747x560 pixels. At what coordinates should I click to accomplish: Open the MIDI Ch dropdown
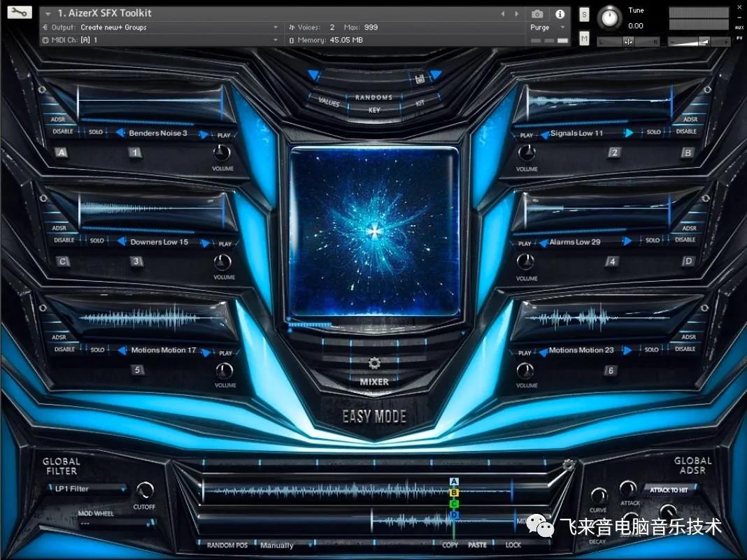tap(160, 40)
